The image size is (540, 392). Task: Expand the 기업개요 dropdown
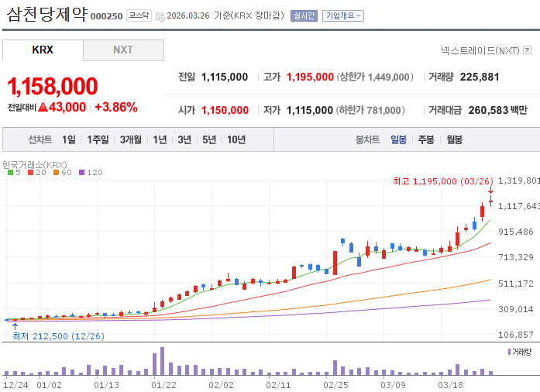[x=343, y=15]
